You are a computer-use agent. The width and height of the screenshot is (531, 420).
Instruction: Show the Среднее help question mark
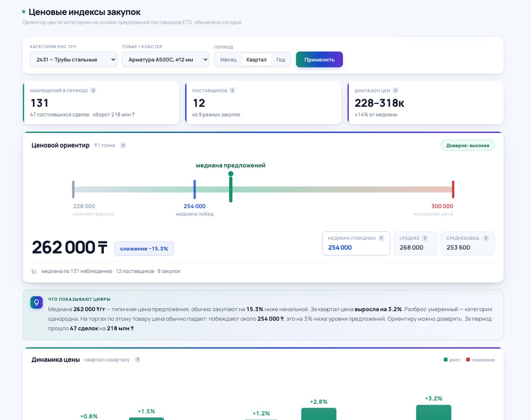(x=425, y=238)
